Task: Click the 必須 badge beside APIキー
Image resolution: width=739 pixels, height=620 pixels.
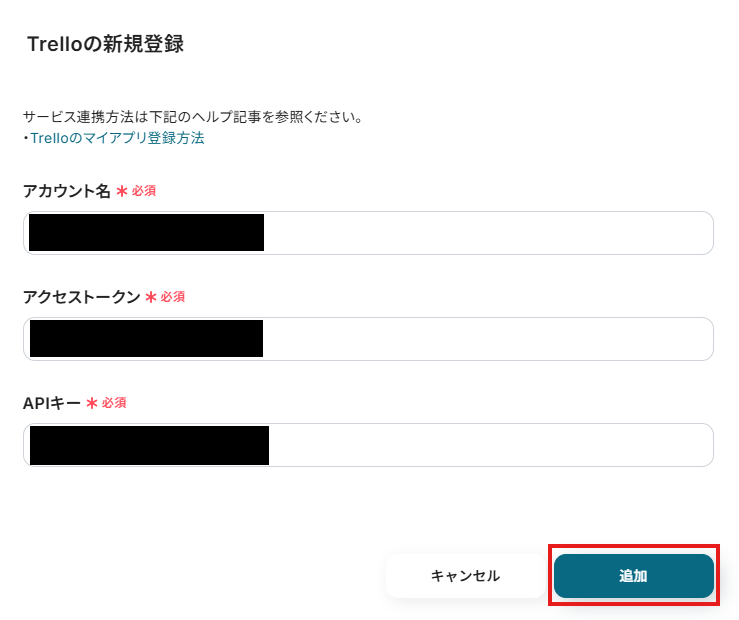Action: point(114,402)
